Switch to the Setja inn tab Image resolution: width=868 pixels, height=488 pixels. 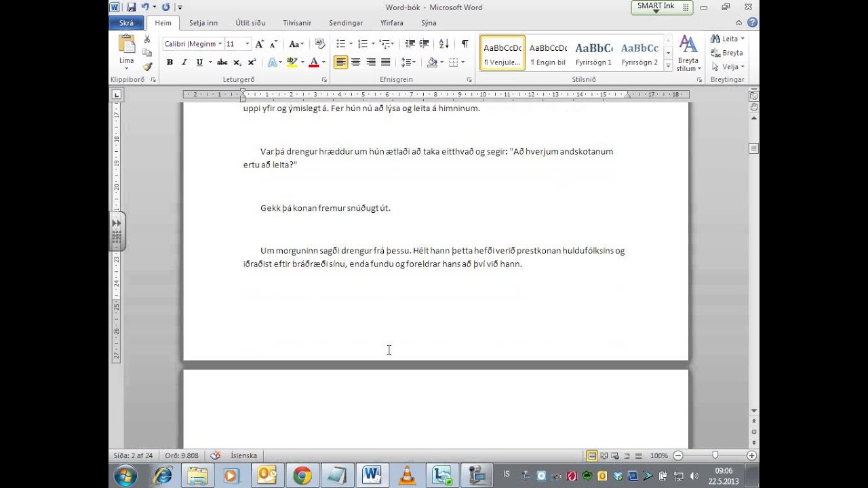coord(203,22)
